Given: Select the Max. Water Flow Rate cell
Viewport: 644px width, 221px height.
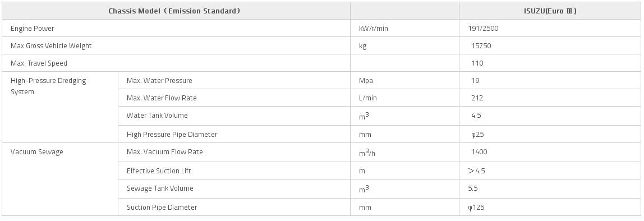Looking at the screenshot, I should coord(234,98).
